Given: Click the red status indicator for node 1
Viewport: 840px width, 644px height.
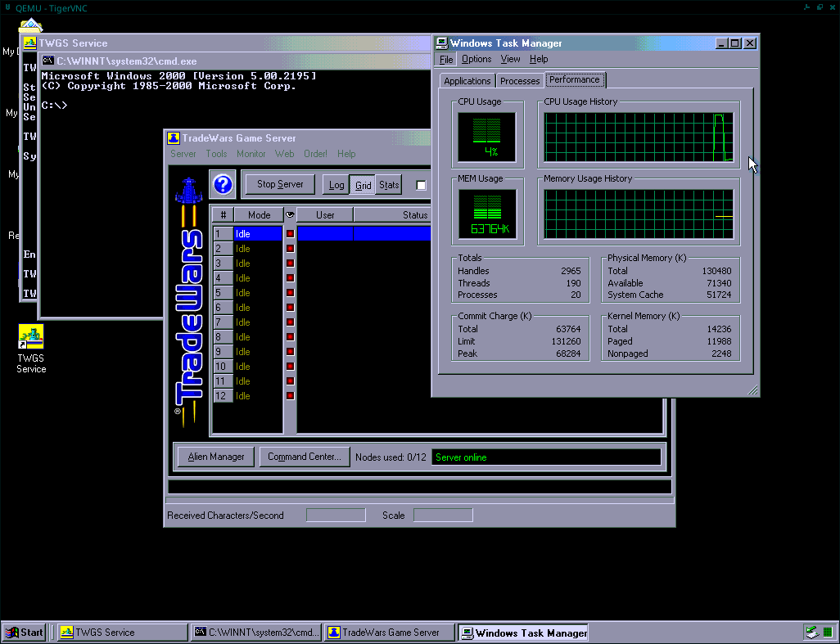Looking at the screenshot, I should (x=291, y=234).
